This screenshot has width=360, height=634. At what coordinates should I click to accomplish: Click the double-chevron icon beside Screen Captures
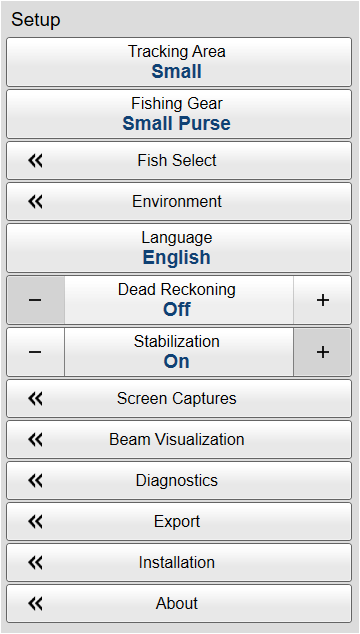[36, 399]
